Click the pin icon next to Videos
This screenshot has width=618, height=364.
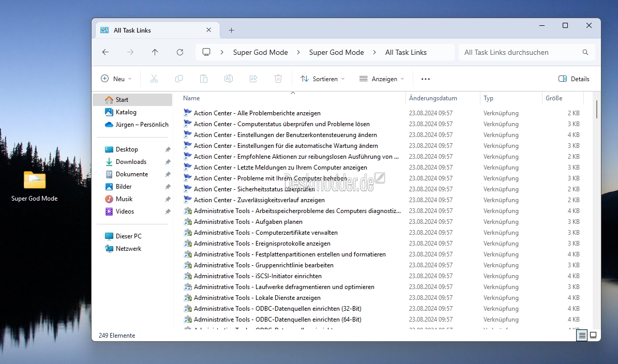point(168,211)
